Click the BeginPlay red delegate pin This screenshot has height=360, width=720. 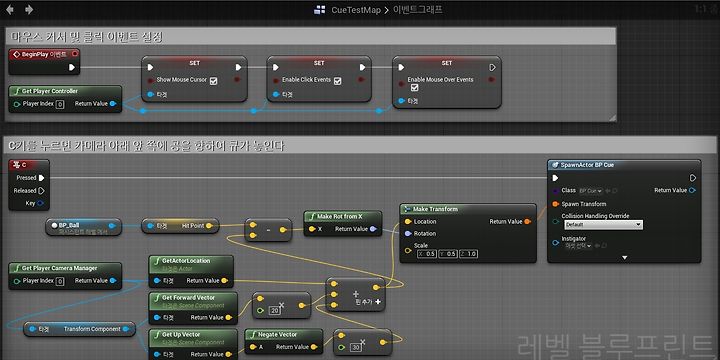click(75, 54)
